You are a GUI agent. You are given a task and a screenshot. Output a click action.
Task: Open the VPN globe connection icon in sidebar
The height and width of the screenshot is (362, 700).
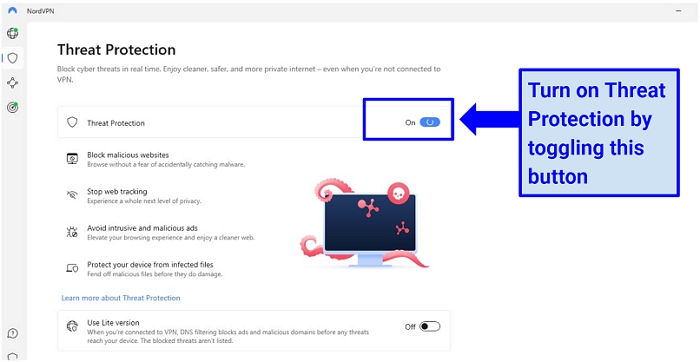coord(12,33)
